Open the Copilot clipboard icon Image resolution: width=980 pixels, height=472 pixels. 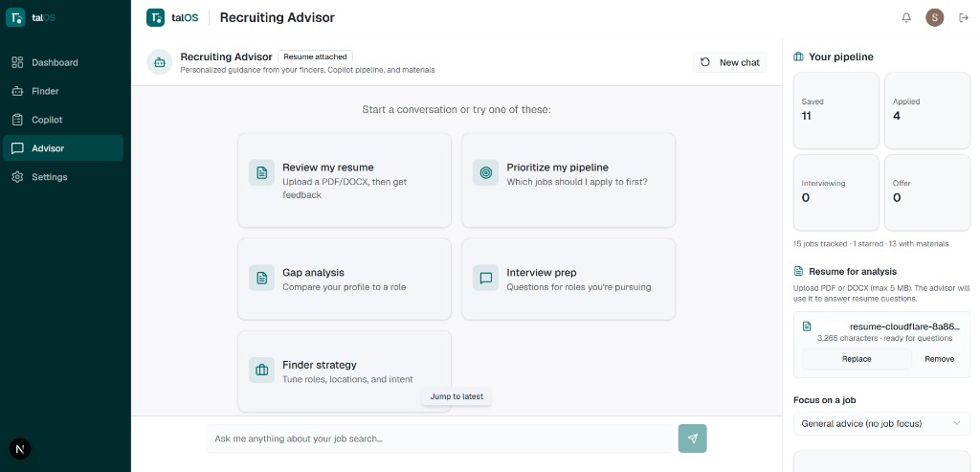(x=17, y=120)
